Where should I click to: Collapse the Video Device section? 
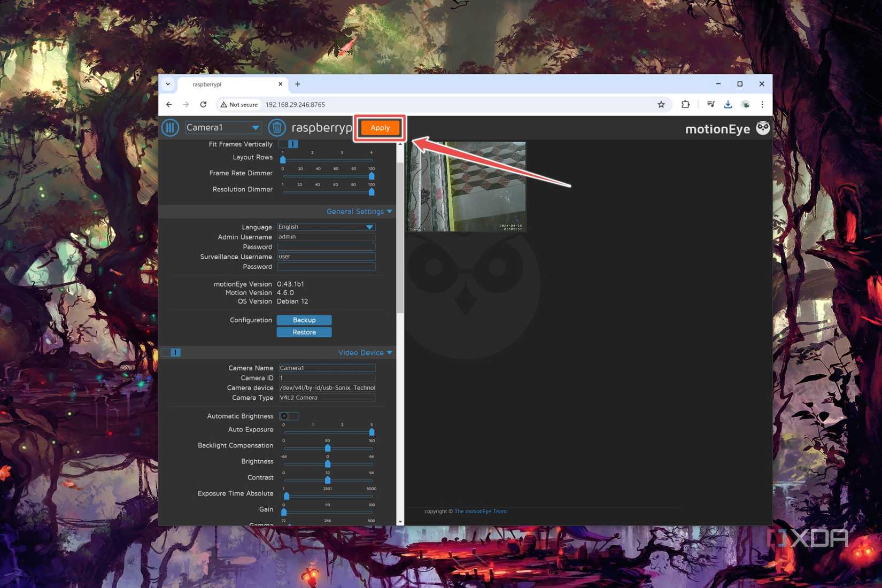click(x=366, y=353)
